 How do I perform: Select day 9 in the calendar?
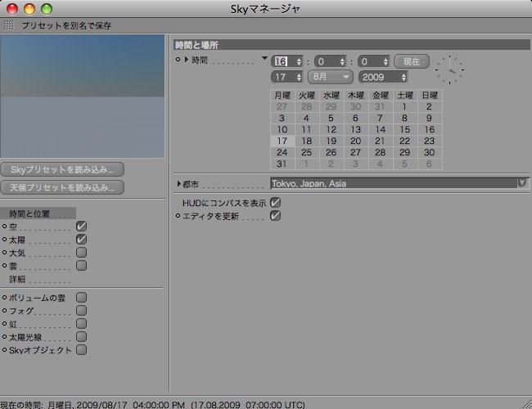tap(429, 118)
